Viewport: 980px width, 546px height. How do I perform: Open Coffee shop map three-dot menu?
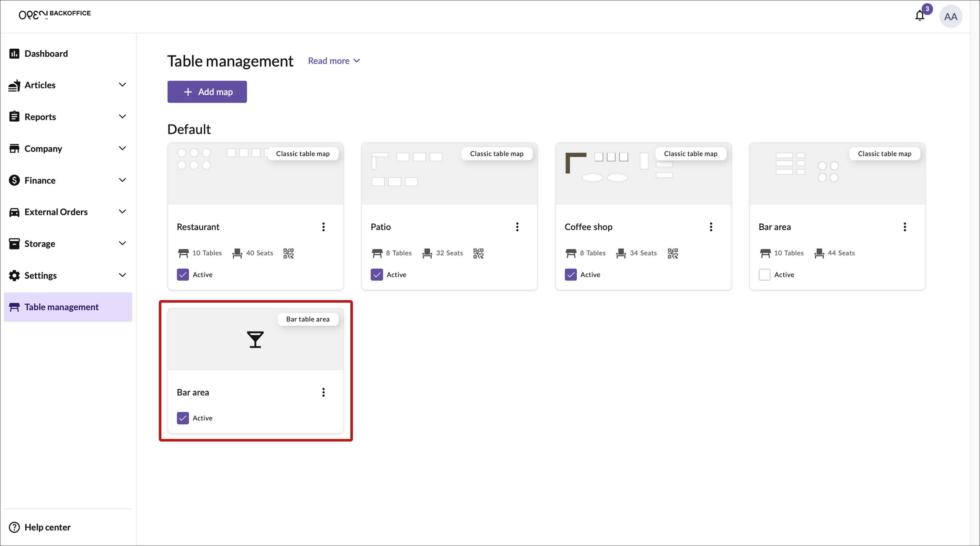711,227
